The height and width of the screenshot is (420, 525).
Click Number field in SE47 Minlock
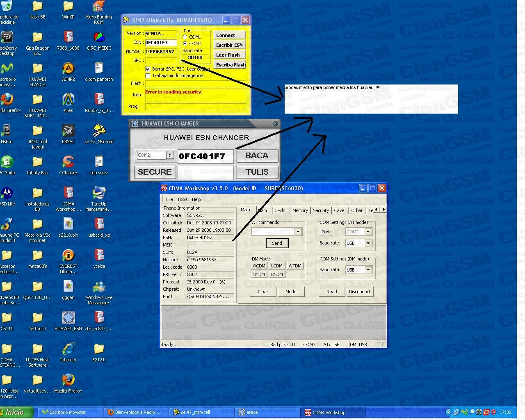tap(161, 52)
